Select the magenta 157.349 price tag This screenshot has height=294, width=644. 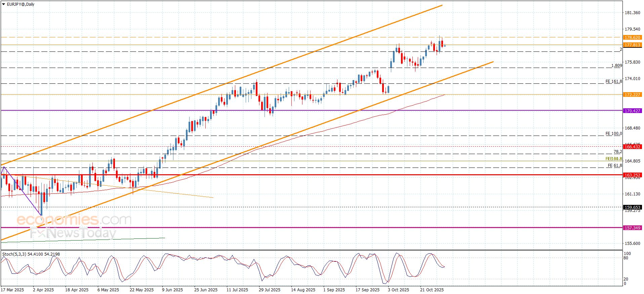click(x=632, y=228)
